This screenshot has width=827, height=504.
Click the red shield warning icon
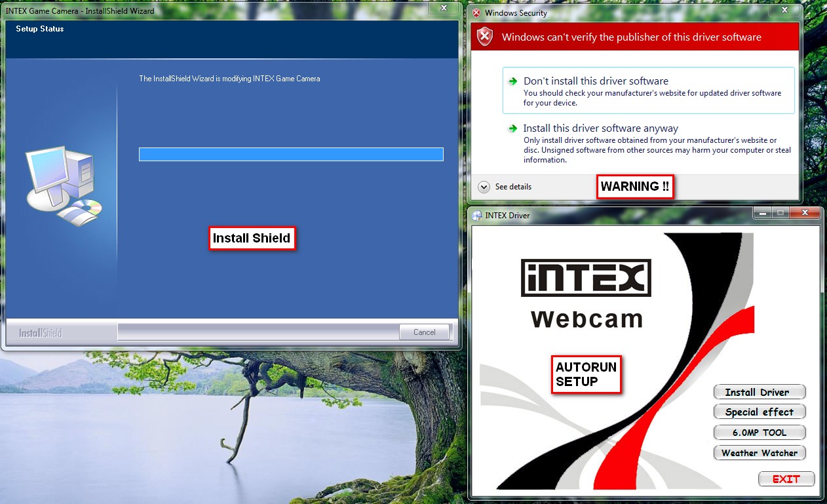[484, 37]
